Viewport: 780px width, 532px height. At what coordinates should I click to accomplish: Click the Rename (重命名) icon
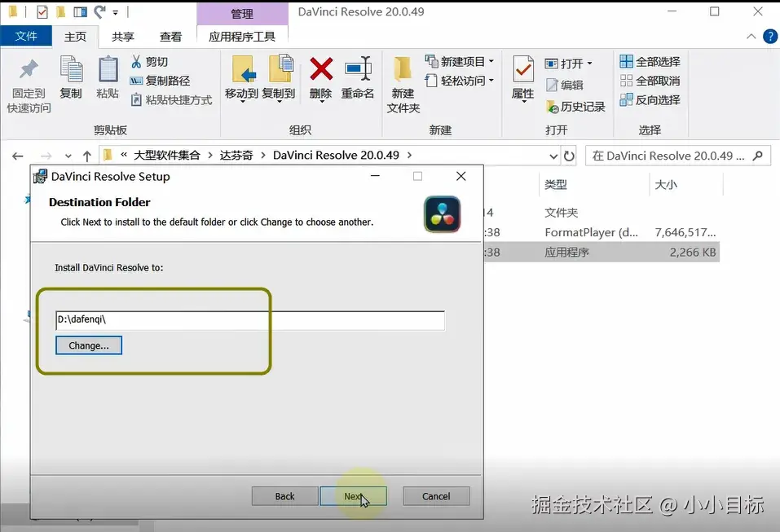coord(358,69)
